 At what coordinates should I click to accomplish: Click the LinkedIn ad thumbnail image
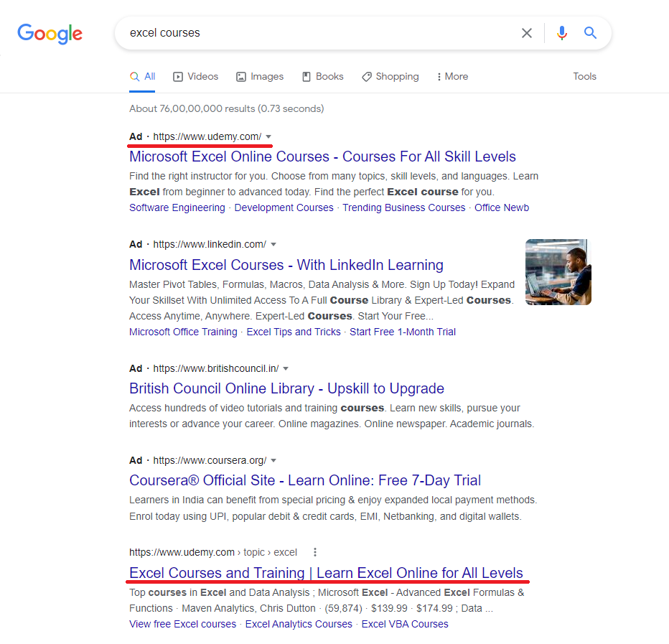click(558, 272)
